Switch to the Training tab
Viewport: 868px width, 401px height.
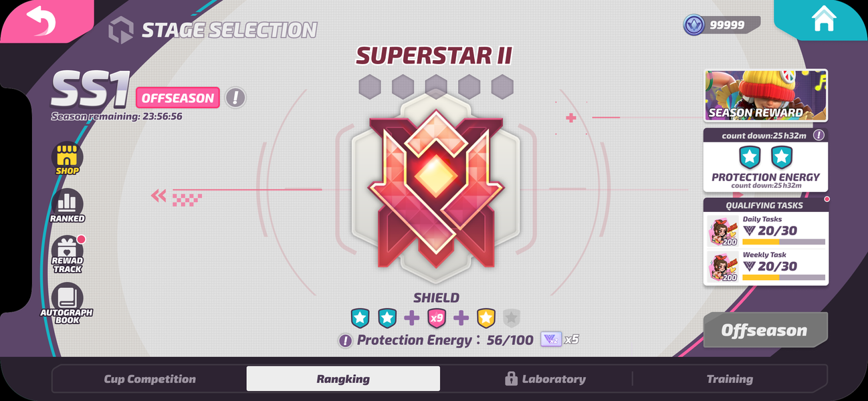point(730,379)
